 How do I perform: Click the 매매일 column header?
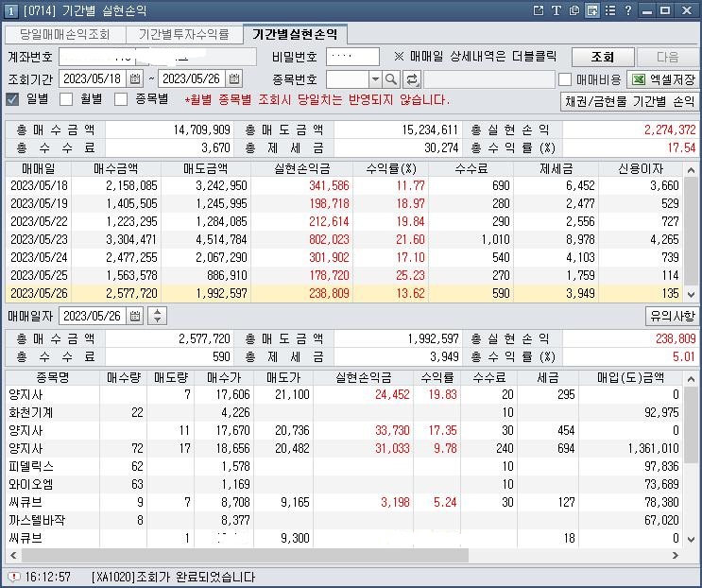click(x=39, y=168)
